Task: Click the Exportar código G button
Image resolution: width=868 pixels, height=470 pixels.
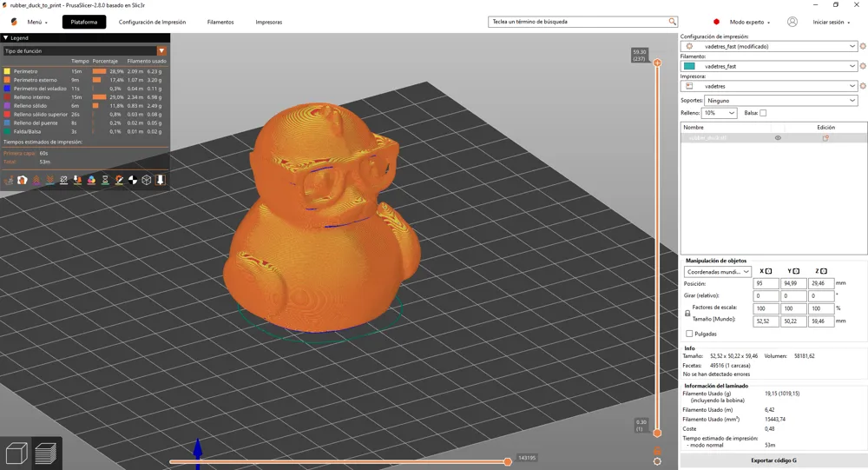Action: coord(773,460)
